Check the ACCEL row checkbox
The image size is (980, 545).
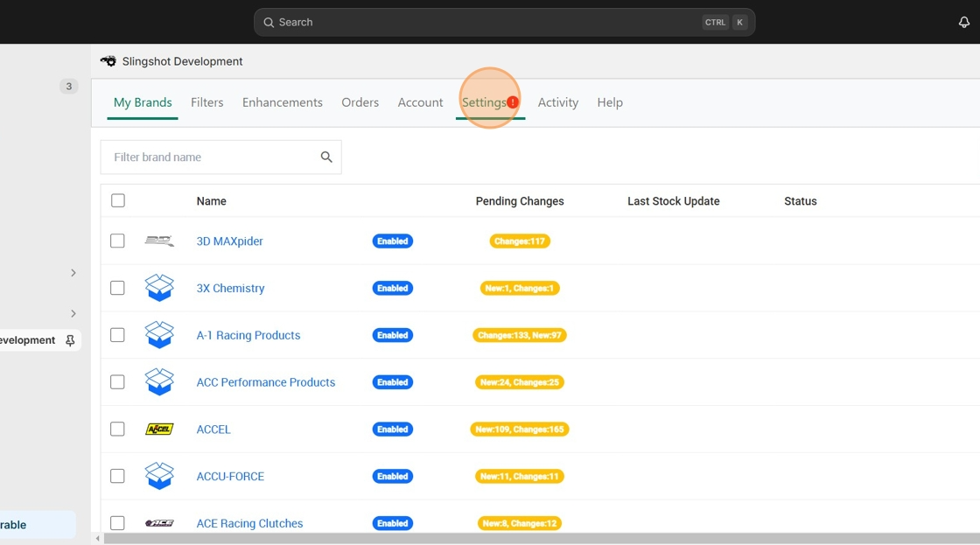pyautogui.click(x=117, y=429)
